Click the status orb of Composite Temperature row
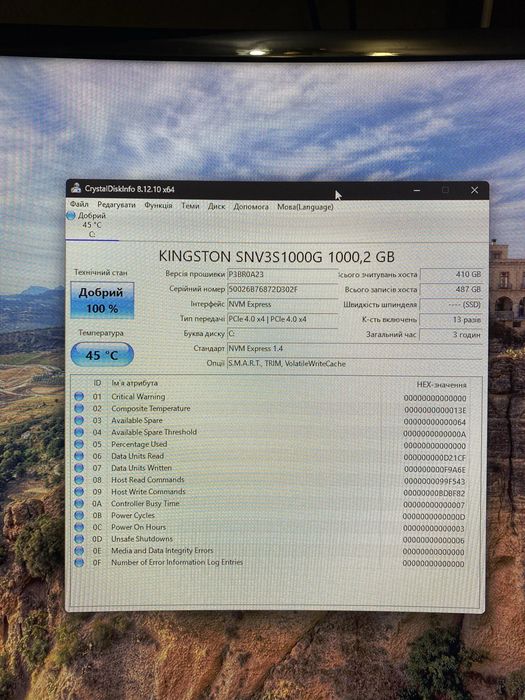Viewport: 525px width, 700px height. click(79, 408)
